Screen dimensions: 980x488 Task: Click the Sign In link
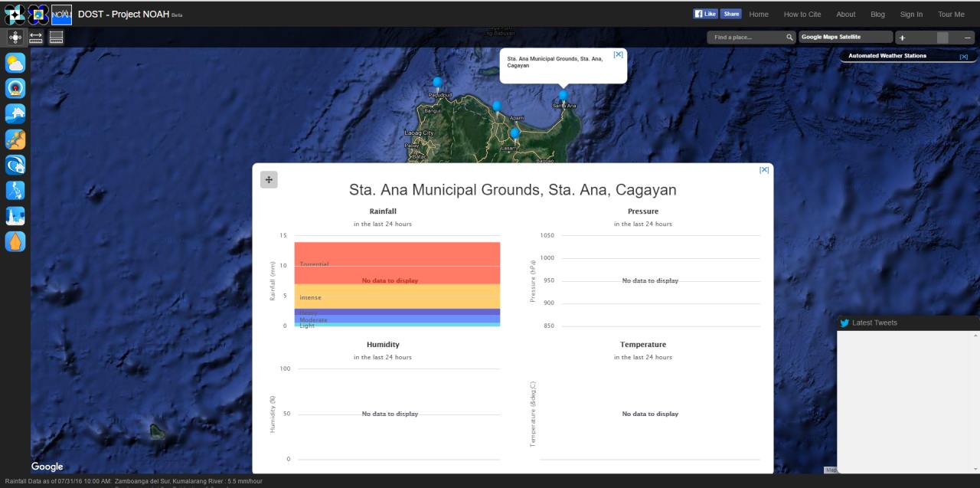pos(911,15)
